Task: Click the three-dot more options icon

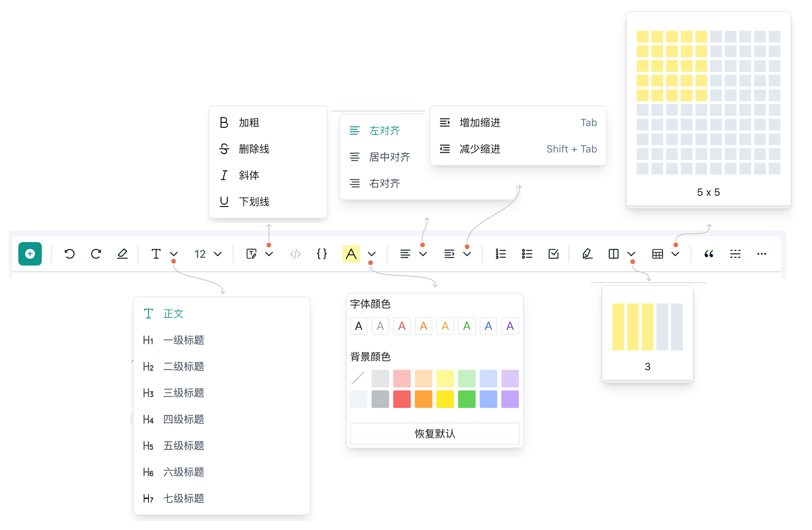Action: [x=762, y=254]
